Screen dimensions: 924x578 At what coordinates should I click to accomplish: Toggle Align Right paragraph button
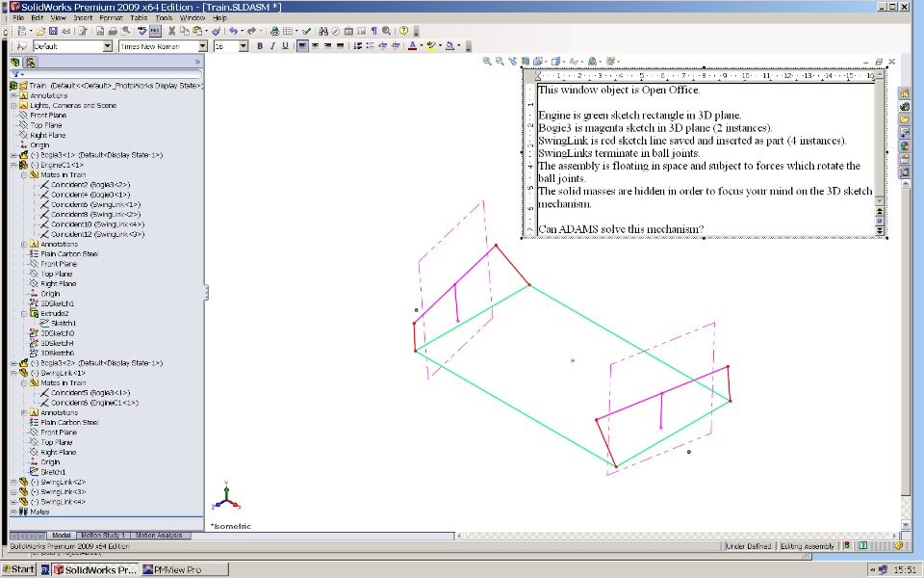click(327, 46)
